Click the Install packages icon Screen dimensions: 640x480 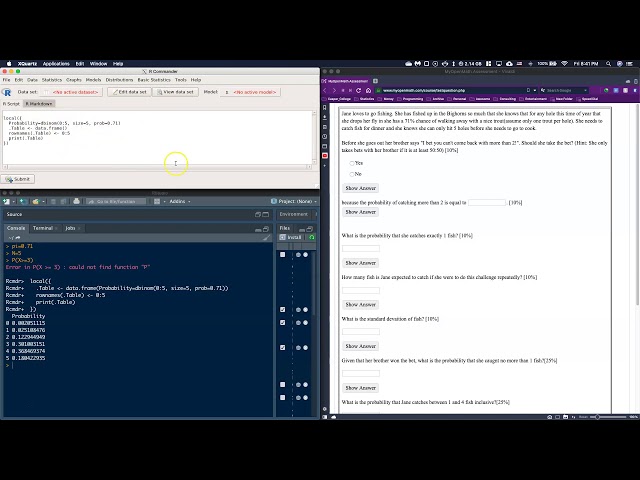292,237
